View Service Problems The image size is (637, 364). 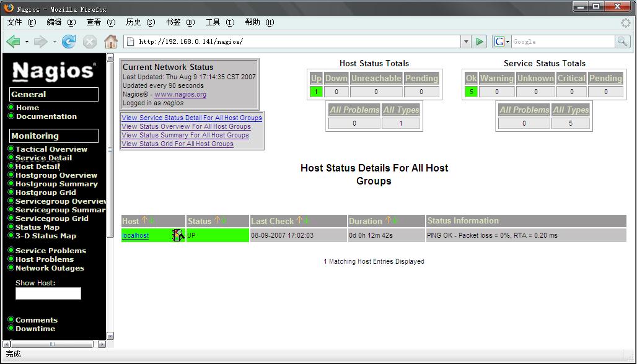point(51,251)
